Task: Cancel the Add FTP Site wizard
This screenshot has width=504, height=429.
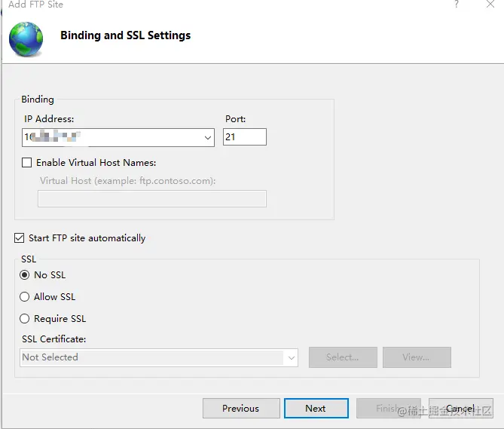Action: pos(460,409)
